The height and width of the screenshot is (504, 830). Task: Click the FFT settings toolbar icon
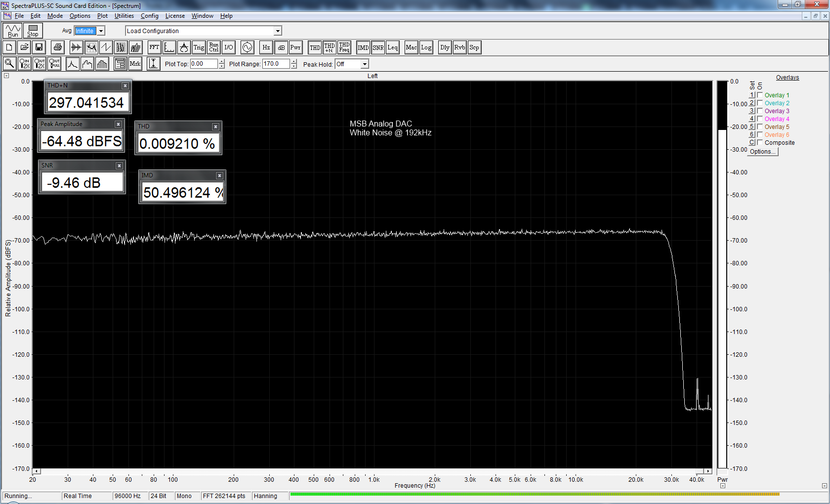click(154, 47)
